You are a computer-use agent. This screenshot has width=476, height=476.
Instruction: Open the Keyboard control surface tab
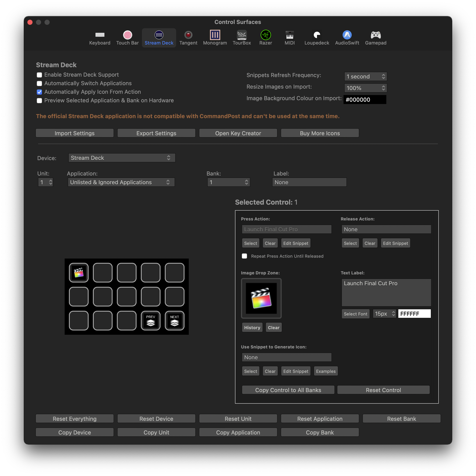tap(100, 38)
